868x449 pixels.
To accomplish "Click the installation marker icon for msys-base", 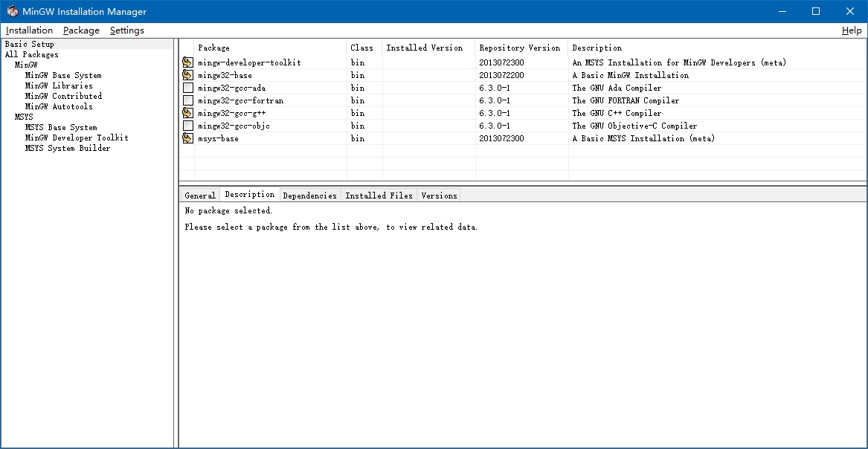I will 187,138.
